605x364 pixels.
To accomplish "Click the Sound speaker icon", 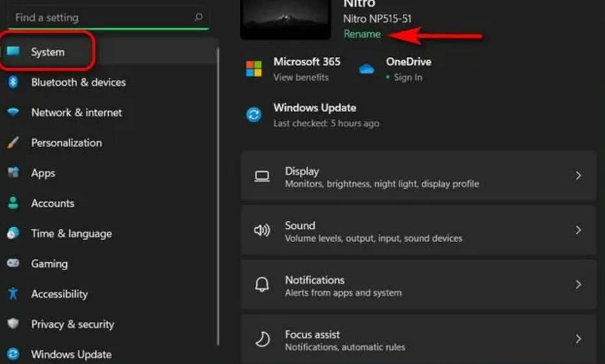I will pyautogui.click(x=262, y=231).
